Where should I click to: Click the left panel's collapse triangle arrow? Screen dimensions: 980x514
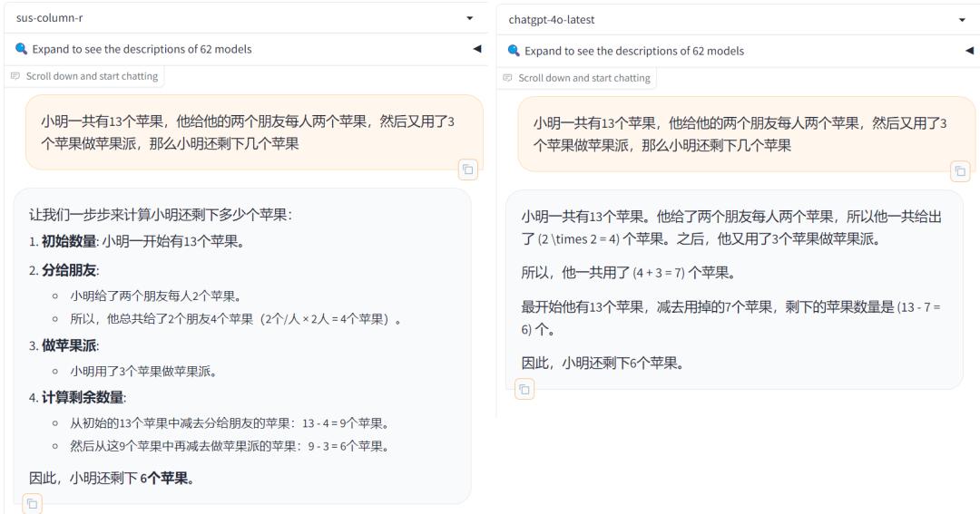tap(477, 49)
